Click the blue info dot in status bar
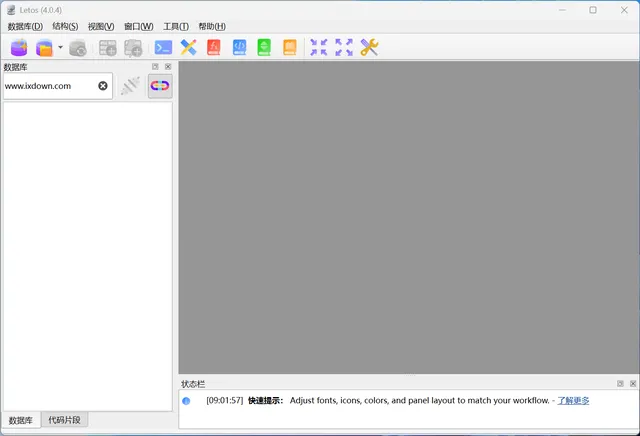The width and height of the screenshot is (640, 436). tap(186, 401)
